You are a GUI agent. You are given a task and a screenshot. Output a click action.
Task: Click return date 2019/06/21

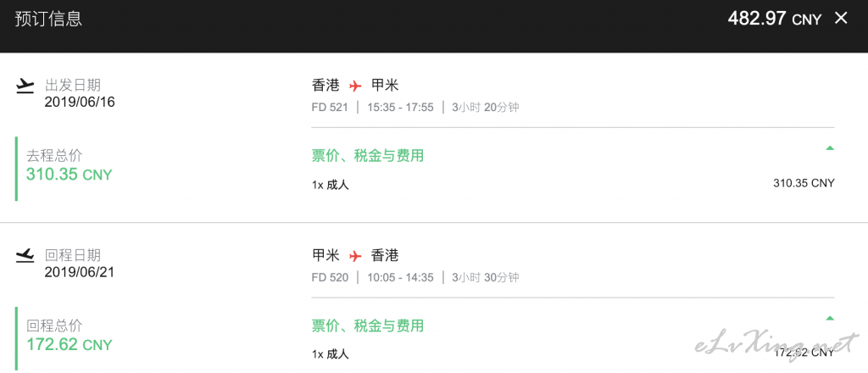80,272
